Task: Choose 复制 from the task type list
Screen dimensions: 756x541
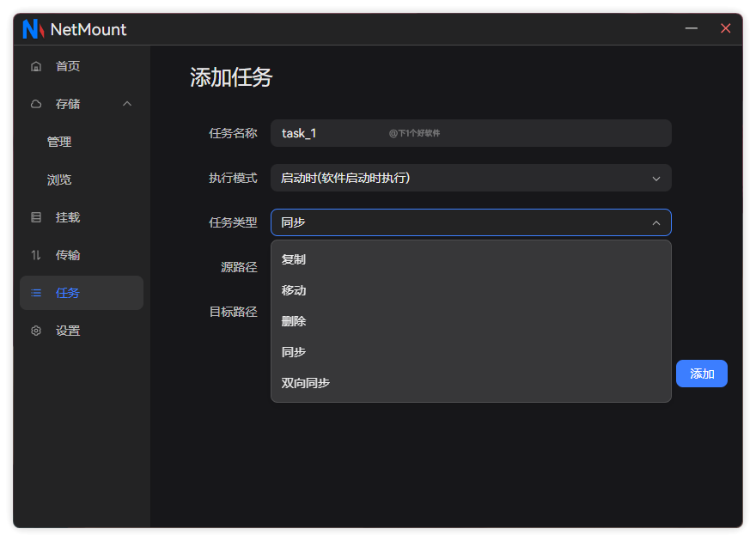Action: tap(471, 259)
